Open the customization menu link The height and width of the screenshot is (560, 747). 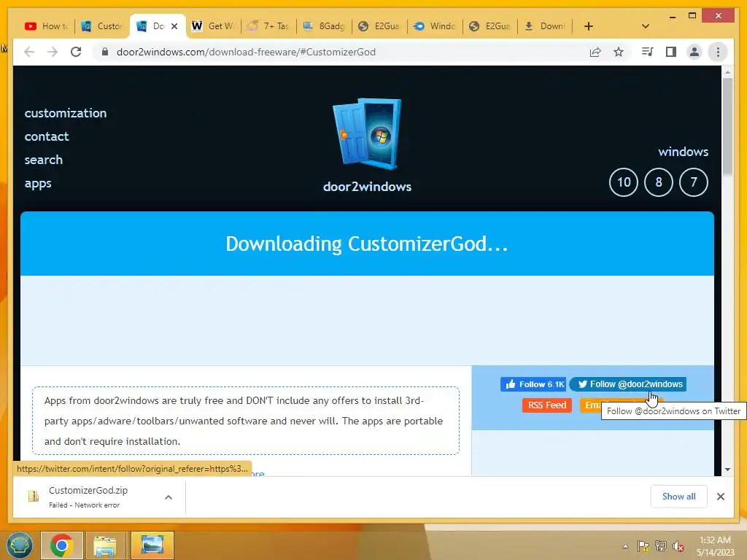(66, 113)
